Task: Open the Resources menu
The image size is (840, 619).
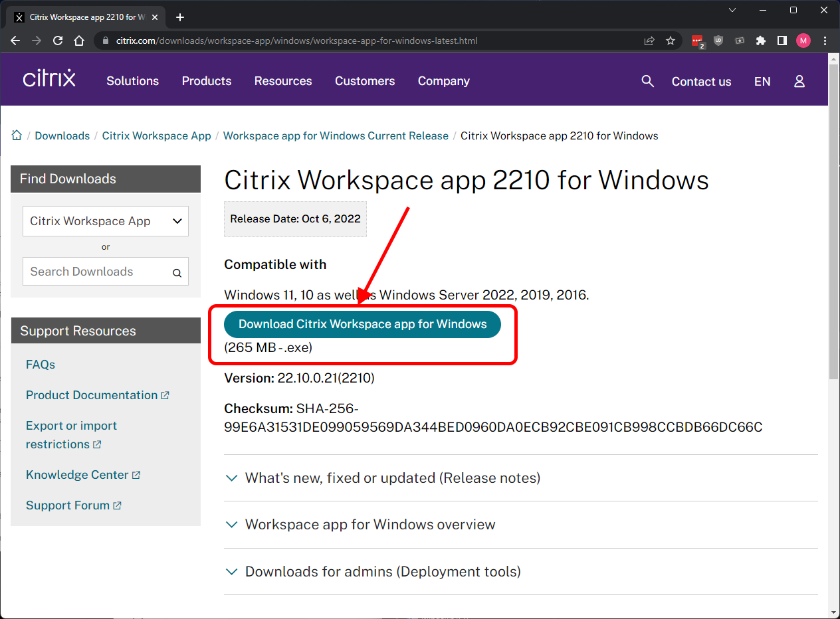Action: coord(283,81)
